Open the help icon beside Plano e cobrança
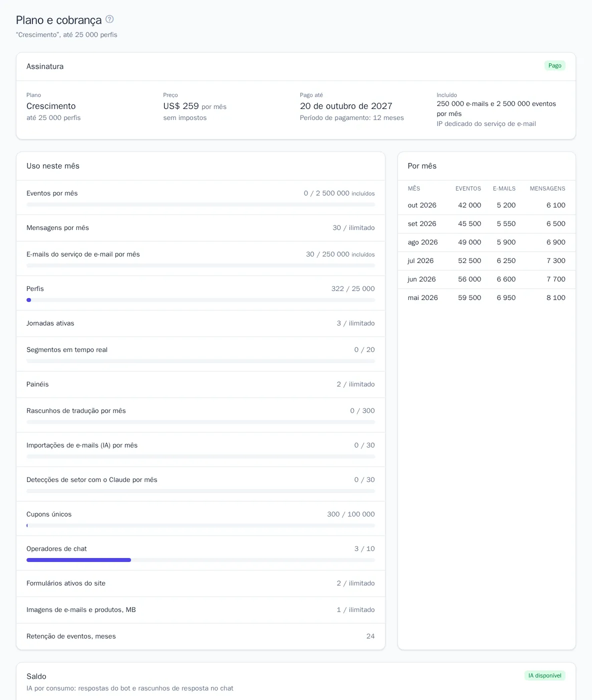This screenshot has height=700, width=592. [109, 19]
